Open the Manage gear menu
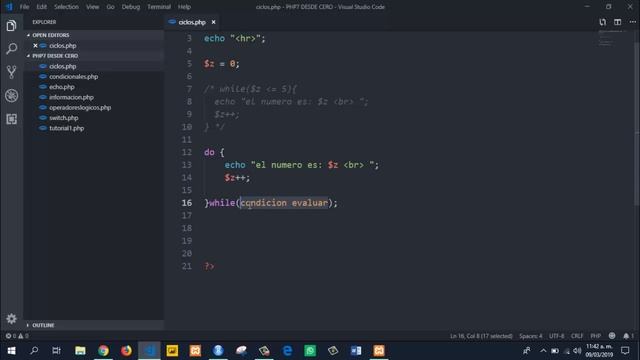The width and height of the screenshot is (640, 360). [11, 318]
